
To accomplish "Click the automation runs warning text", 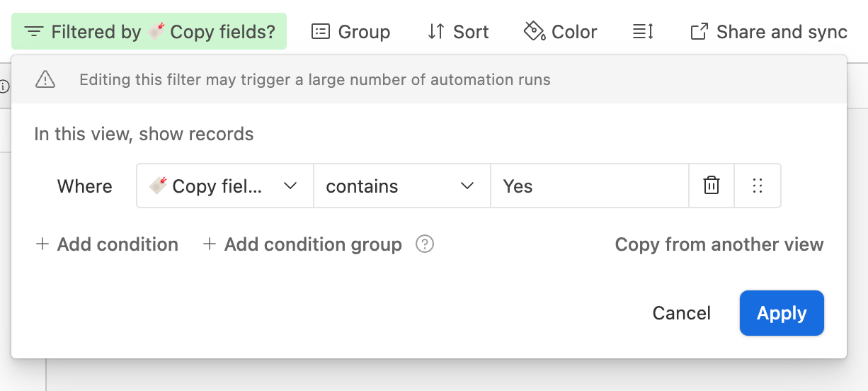I will [315, 79].
